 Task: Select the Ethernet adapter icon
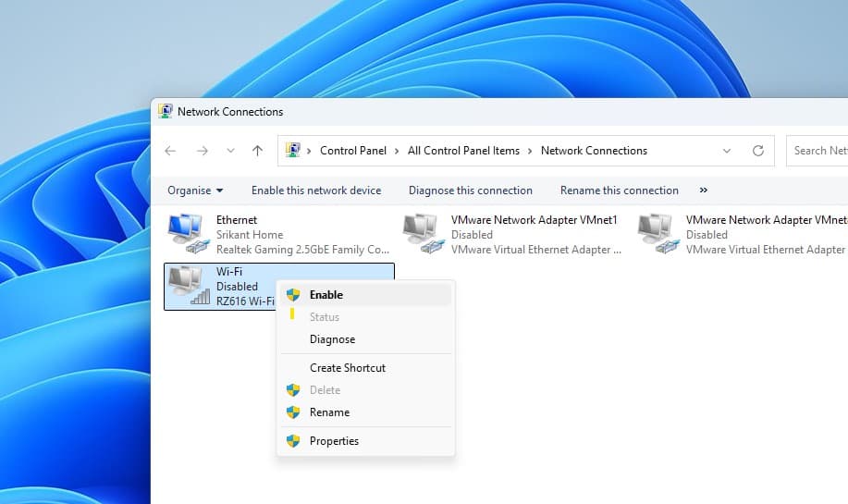point(189,234)
